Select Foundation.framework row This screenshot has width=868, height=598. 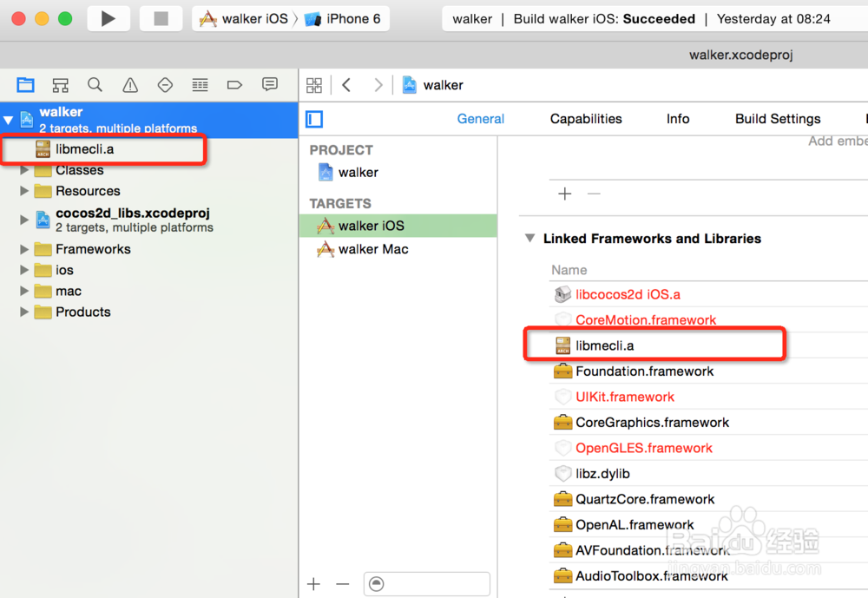click(x=708, y=371)
